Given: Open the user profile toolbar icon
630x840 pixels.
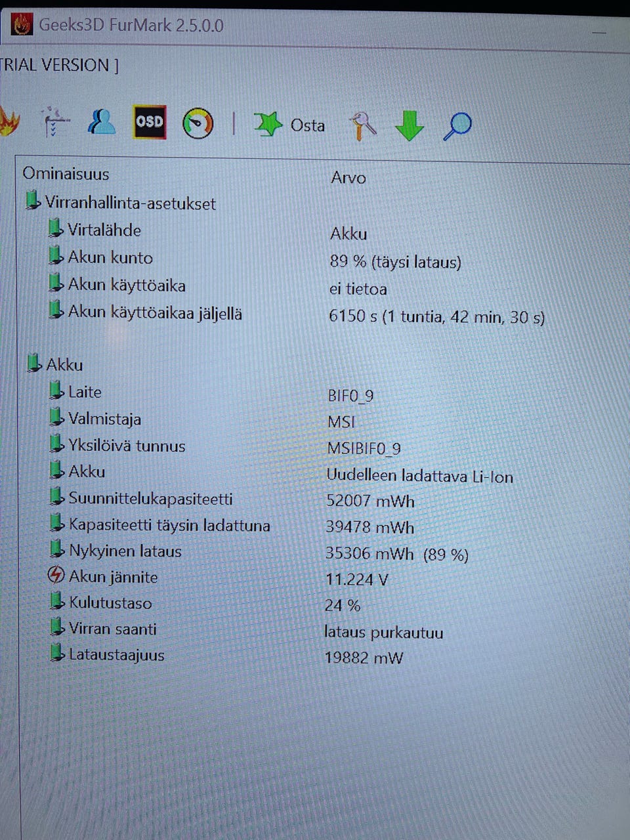Looking at the screenshot, I should (x=102, y=121).
